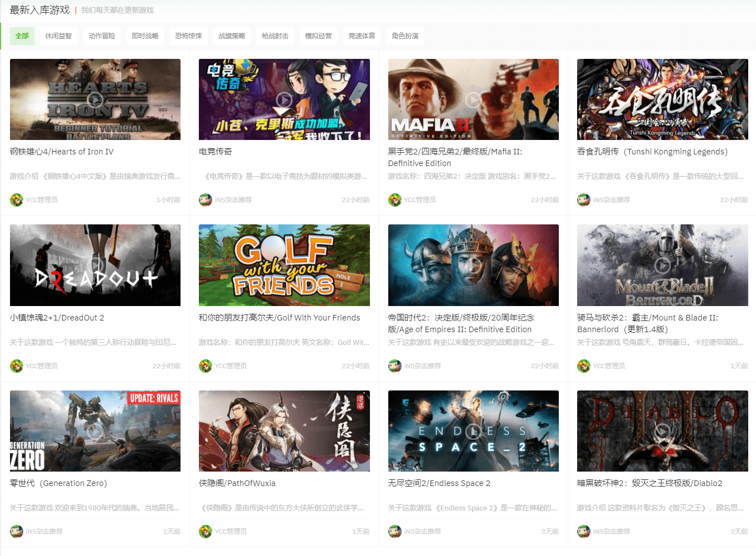Viewport: 756px width, 556px height.
Task: Click author avatar under Golf With Your Friends
Action: click(206, 366)
